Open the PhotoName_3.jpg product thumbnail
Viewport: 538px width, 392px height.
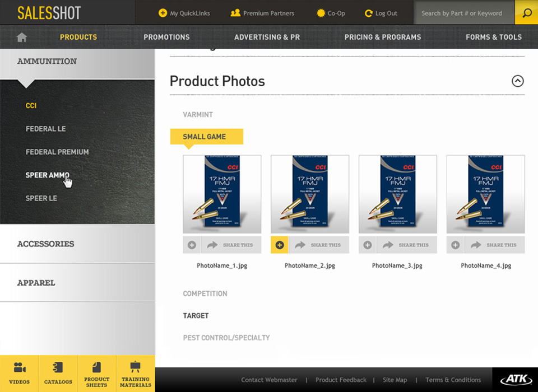tap(398, 194)
